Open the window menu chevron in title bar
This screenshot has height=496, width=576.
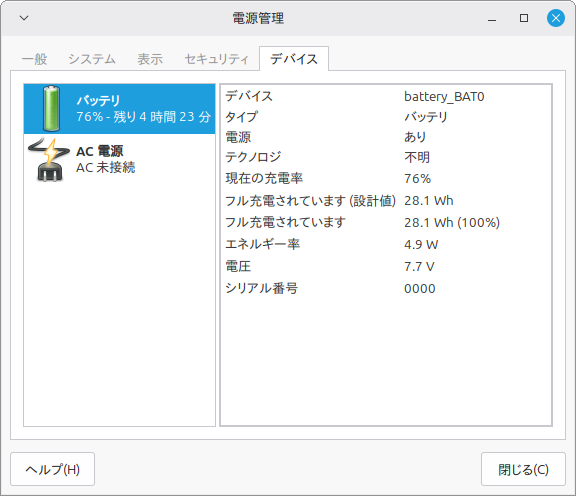(24, 18)
